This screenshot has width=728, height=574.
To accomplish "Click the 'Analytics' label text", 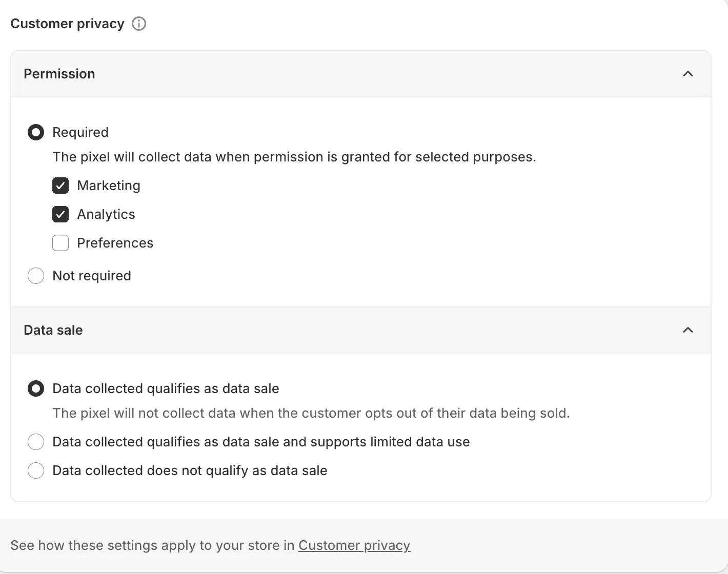I will pyautogui.click(x=106, y=214).
